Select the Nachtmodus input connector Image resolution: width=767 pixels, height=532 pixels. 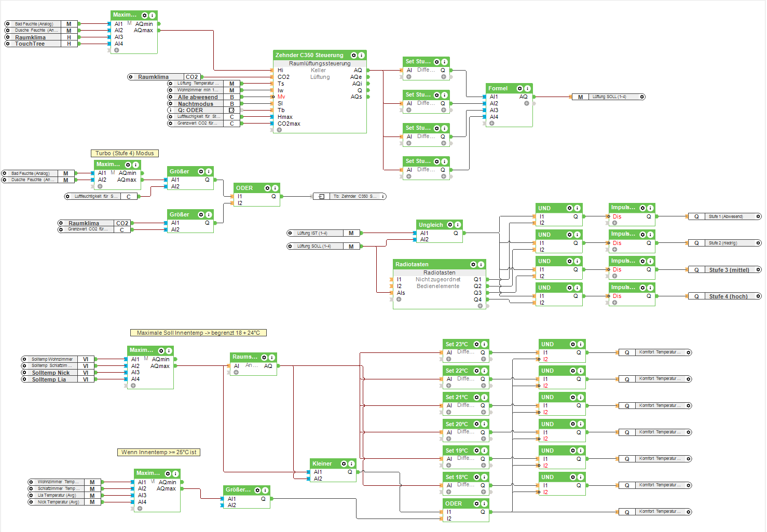(203, 104)
